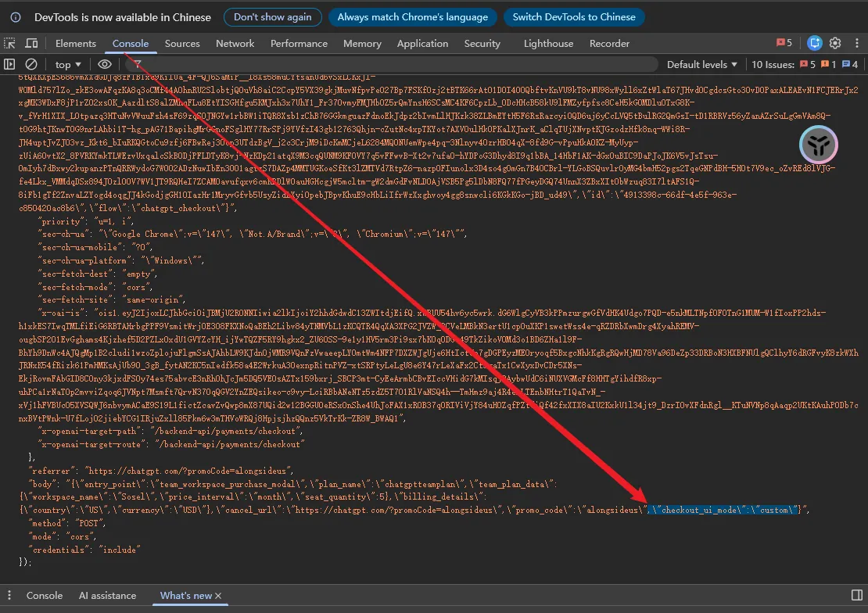The width and height of the screenshot is (868, 613).
Task: Click the "sec-ch-ua-mobile": "?0" line
Action: click(95, 247)
